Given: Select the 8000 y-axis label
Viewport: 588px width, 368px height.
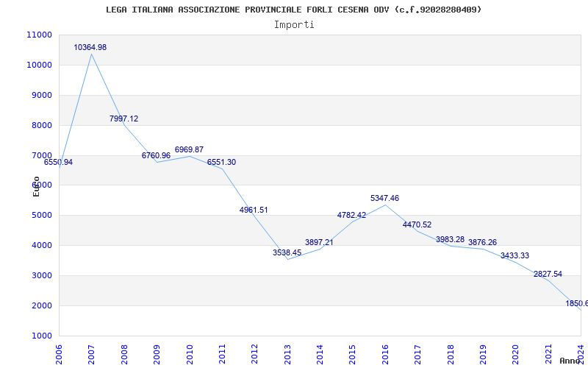Looking at the screenshot, I should pos(42,125).
